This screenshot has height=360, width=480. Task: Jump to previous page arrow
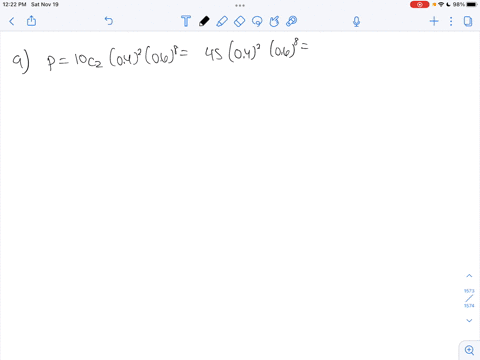(469, 276)
